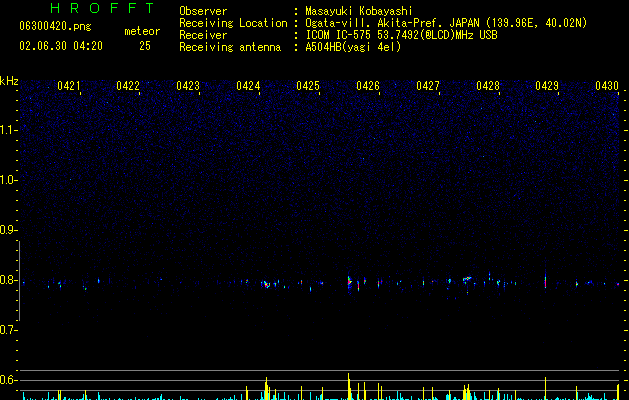Screen dimensions: 629x400
Task: Click the vertical red echo just before 0429
Action: 545,281
